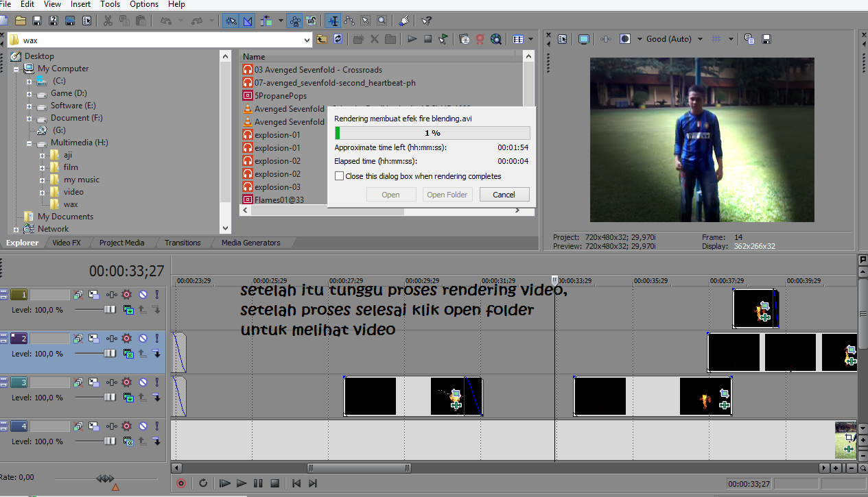Open project Properties from the toolbar
Screen dimensions: 868x497
86,20
